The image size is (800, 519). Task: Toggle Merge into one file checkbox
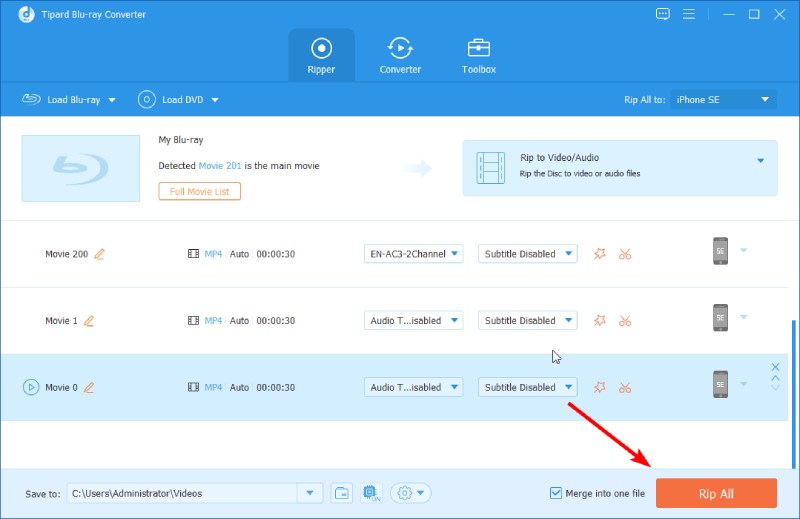pyautogui.click(x=556, y=493)
